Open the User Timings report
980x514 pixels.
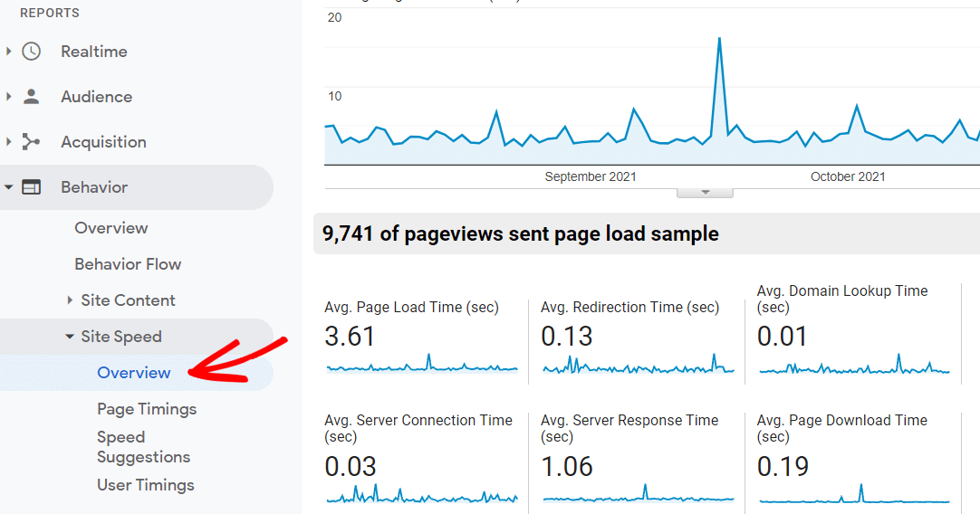(x=146, y=485)
